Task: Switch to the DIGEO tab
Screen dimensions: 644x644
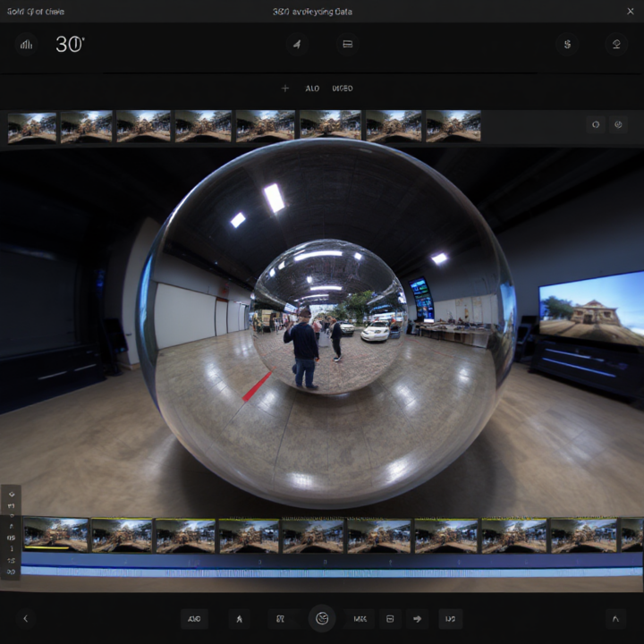Action: [x=342, y=89]
